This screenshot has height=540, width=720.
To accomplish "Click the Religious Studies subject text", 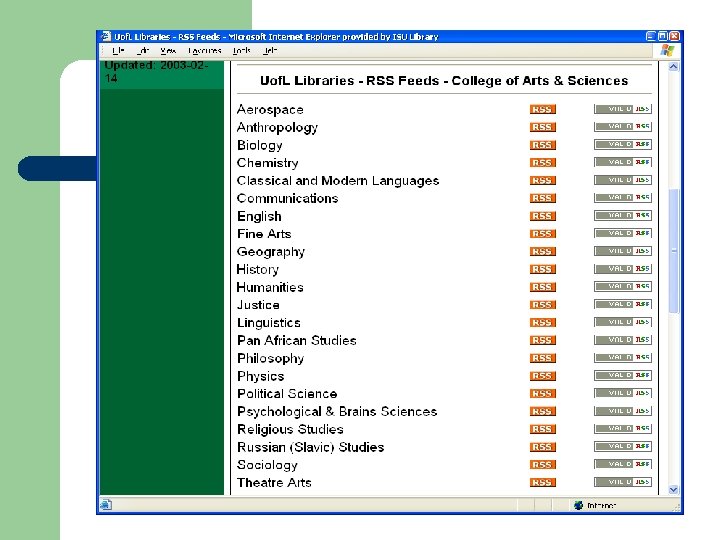I will (290, 429).
